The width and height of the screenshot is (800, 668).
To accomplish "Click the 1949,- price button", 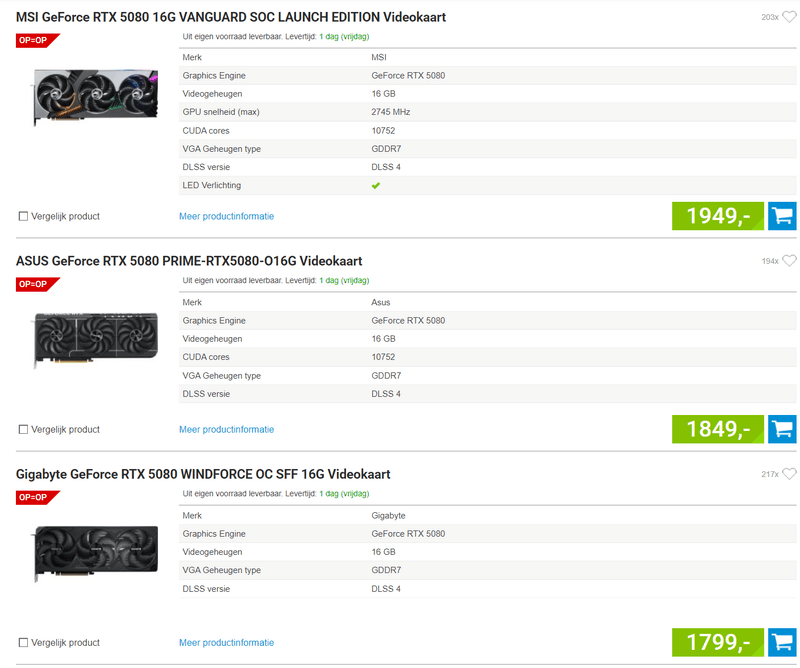I will pyautogui.click(x=718, y=216).
